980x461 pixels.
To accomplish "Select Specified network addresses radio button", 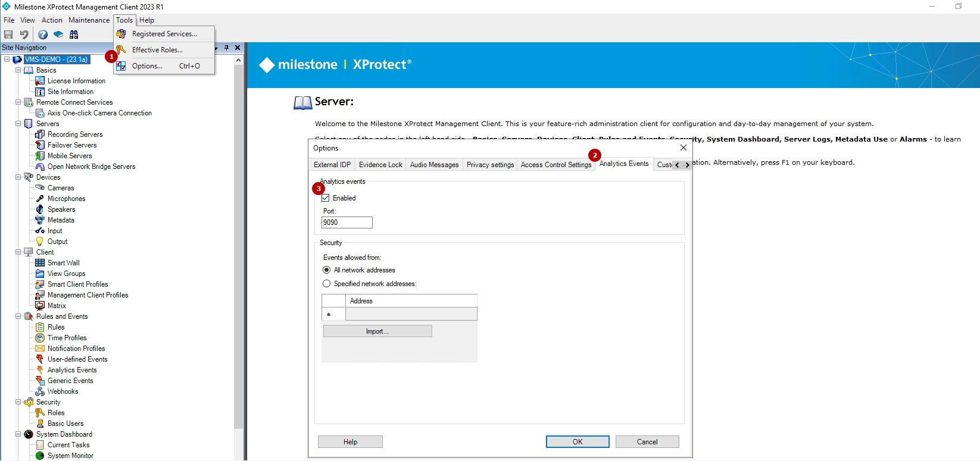I will (326, 284).
